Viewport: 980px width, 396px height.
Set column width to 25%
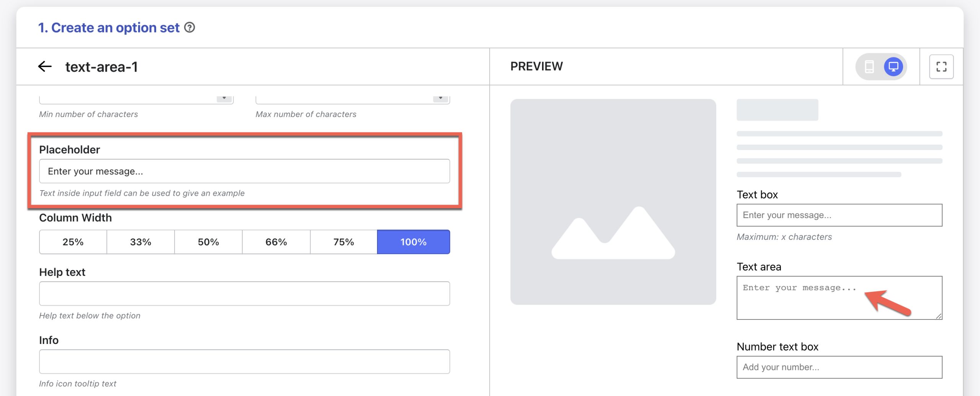[73, 242]
